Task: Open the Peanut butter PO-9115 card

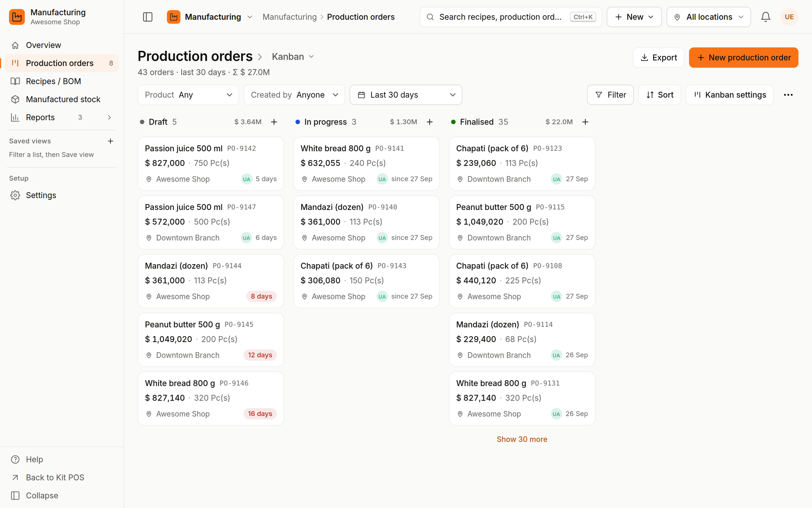Action: click(522, 222)
